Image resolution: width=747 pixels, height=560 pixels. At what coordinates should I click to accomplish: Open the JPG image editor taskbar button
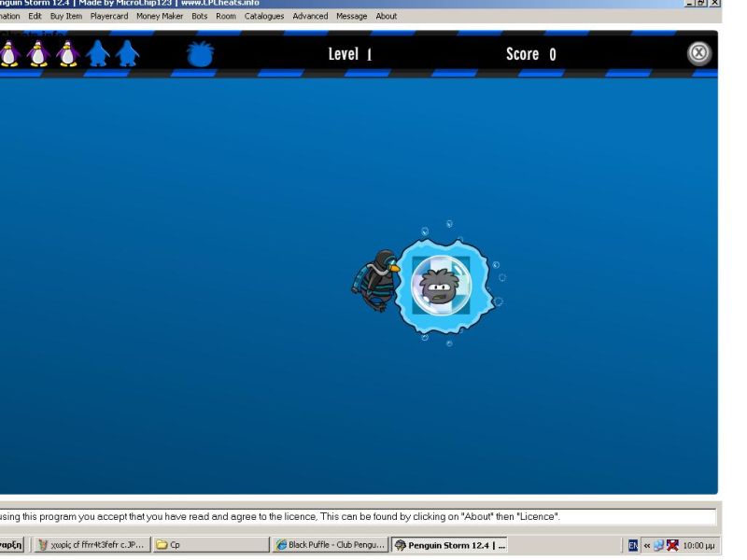[x=92, y=545]
